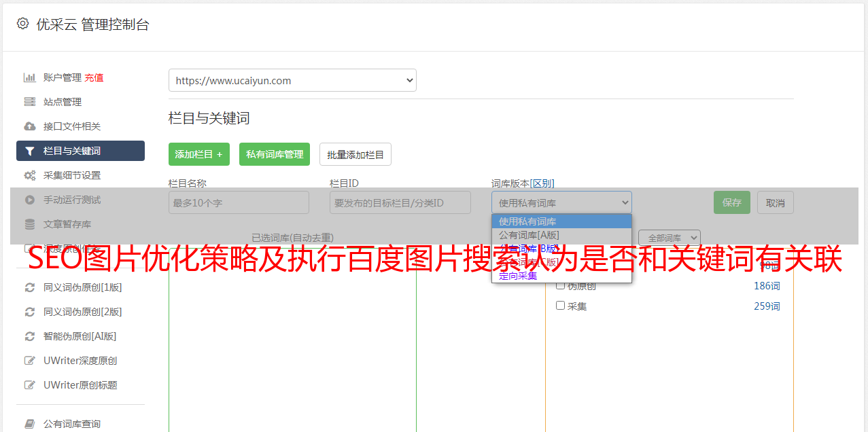This screenshot has width=868, height=432.
Task: Open the 全部词库 filter dropdown
Action: (670, 238)
